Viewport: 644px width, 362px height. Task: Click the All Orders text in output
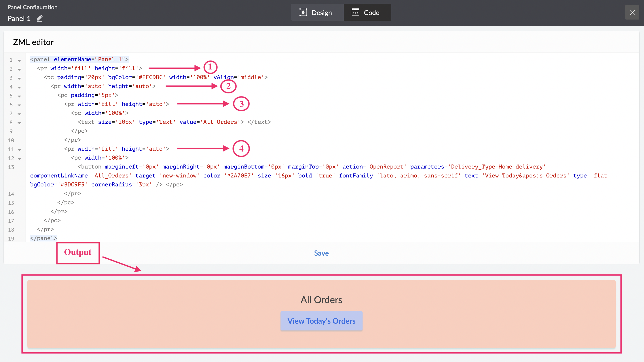click(321, 300)
